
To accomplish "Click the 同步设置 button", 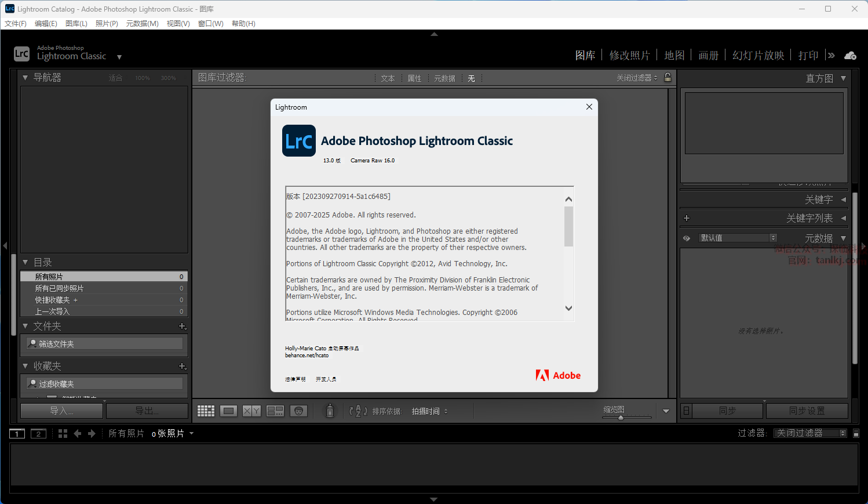I will click(x=807, y=411).
